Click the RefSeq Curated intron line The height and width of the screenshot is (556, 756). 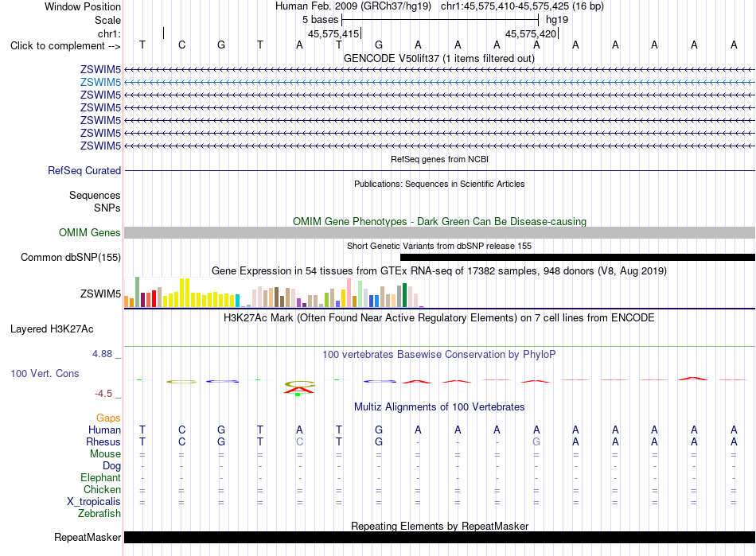point(440,170)
